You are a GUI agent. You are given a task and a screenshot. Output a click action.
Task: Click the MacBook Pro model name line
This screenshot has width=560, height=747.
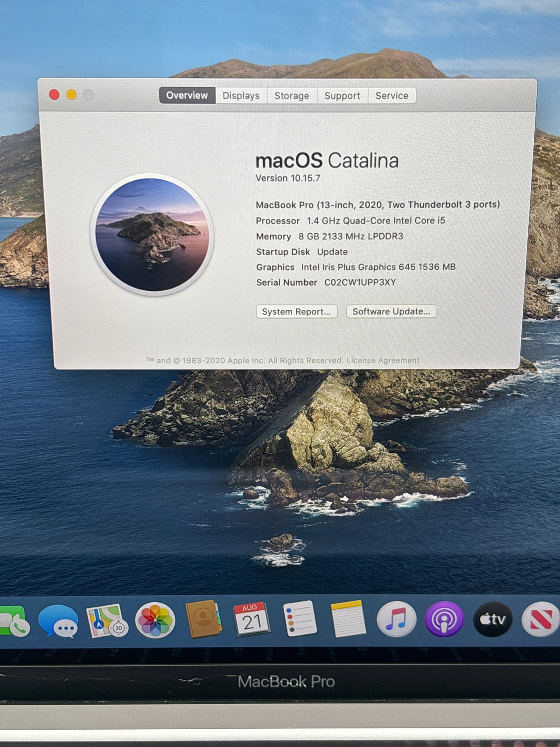click(378, 204)
